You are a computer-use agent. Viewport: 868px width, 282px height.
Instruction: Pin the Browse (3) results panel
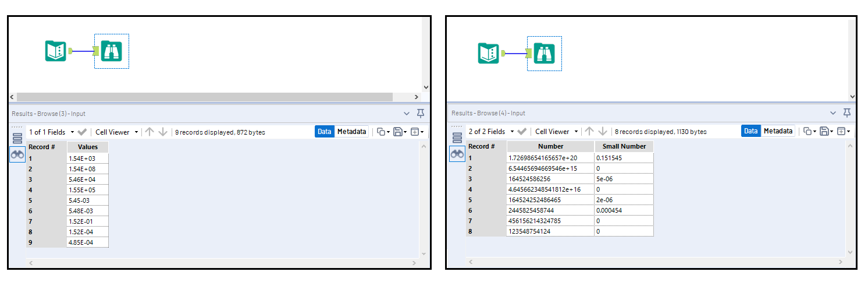[x=421, y=113]
